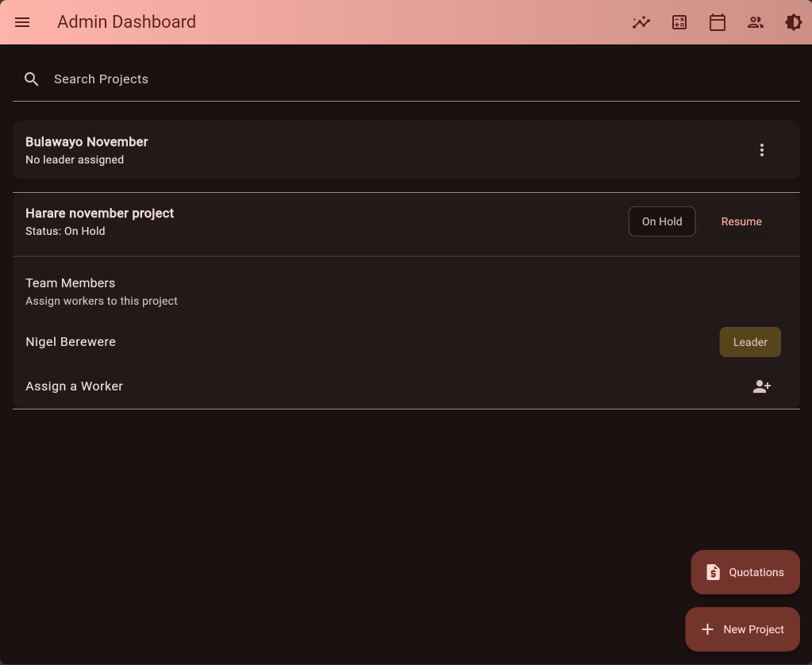Click the Leader badge for Nigel Berewere
Screen dimensions: 812x665
[750, 343]
